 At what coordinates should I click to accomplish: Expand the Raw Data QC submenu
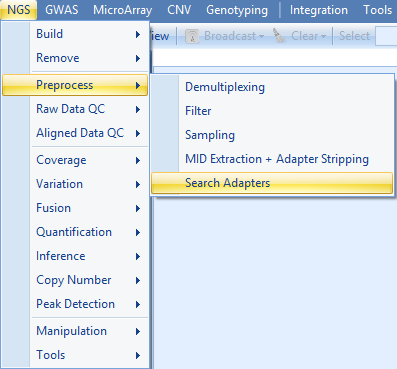click(x=75, y=109)
